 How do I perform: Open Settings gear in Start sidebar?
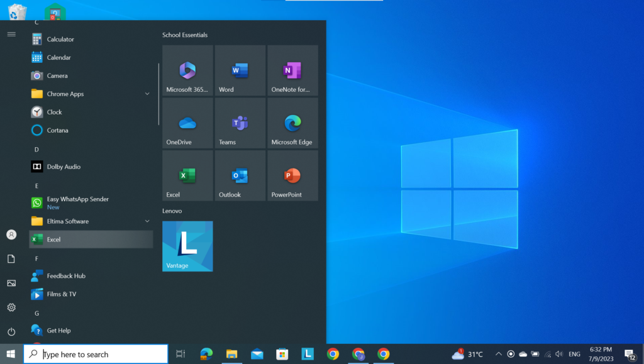pos(11,307)
